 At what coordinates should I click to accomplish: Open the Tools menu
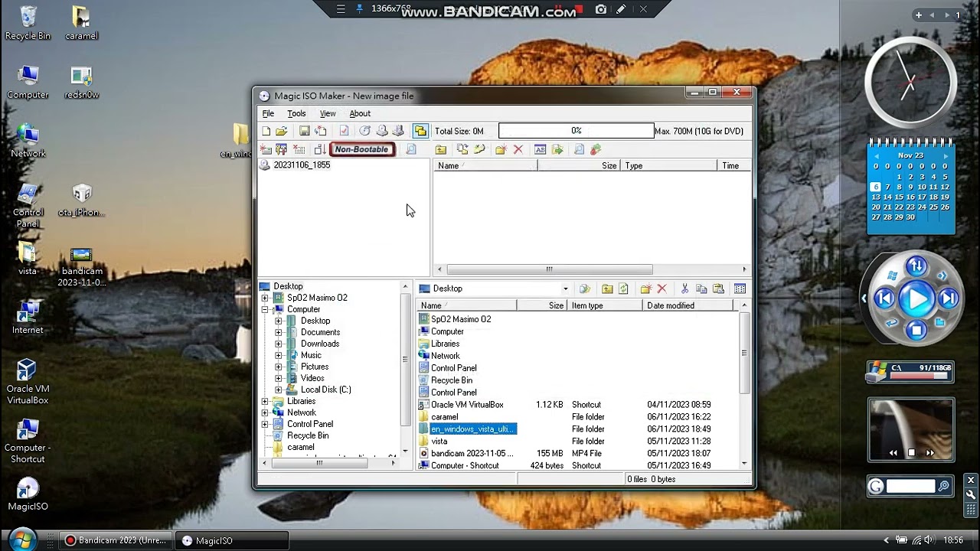coord(296,113)
